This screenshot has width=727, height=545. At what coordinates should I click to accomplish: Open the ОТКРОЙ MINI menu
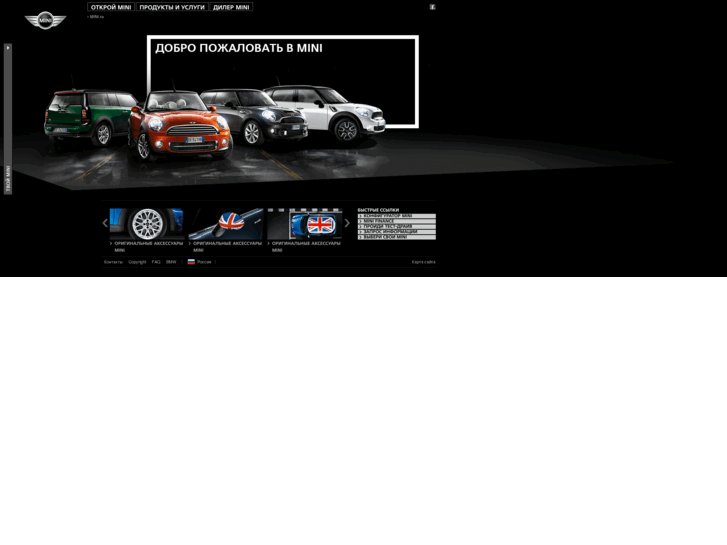[111, 7]
